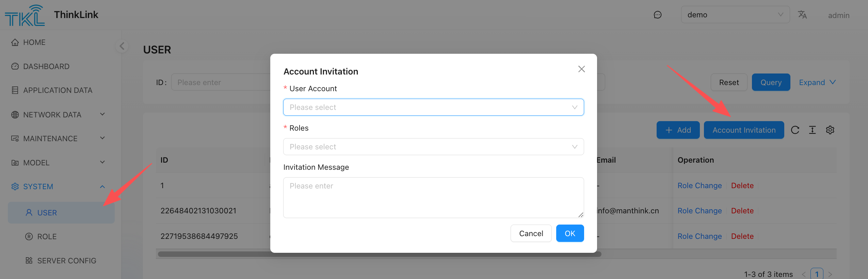Click OK to confirm invitation
The height and width of the screenshot is (279, 868).
pyautogui.click(x=569, y=233)
